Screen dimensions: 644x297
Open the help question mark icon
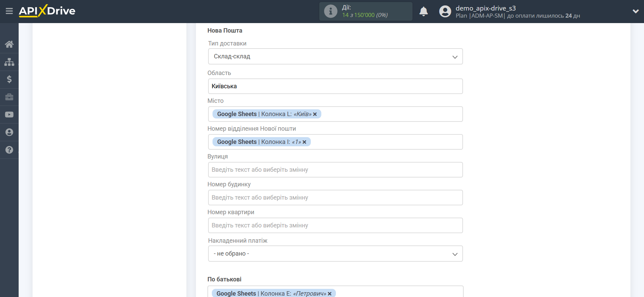click(9, 150)
